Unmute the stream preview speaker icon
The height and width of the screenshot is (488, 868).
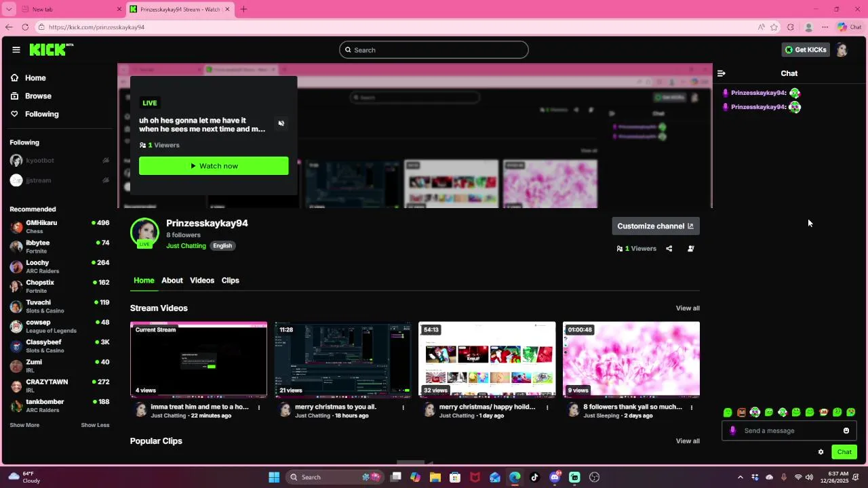coord(281,123)
